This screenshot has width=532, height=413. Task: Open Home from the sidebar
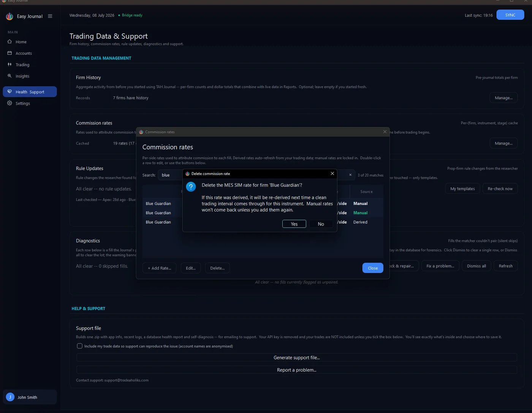click(30, 42)
